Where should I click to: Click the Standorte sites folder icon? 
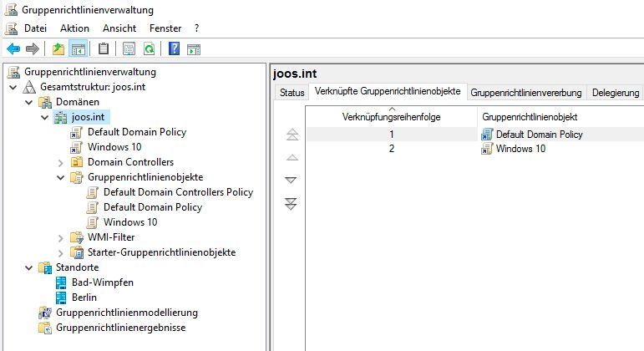[x=45, y=267]
